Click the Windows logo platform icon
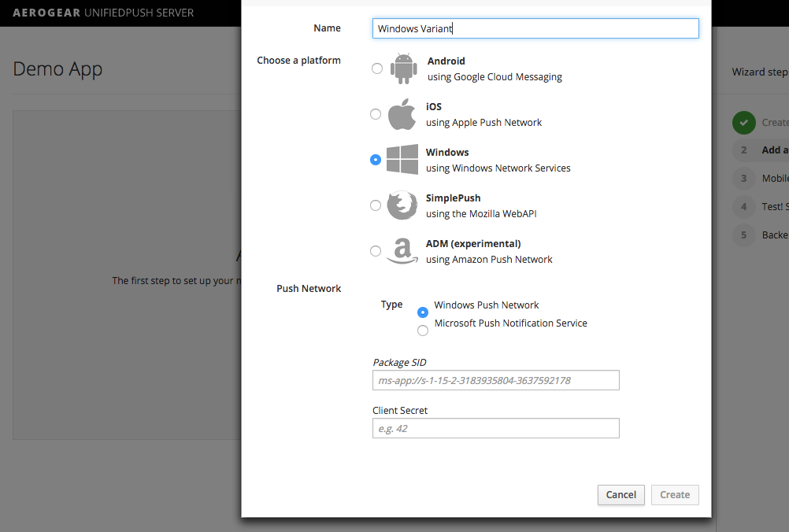The width and height of the screenshot is (789, 532). (402, 159)
